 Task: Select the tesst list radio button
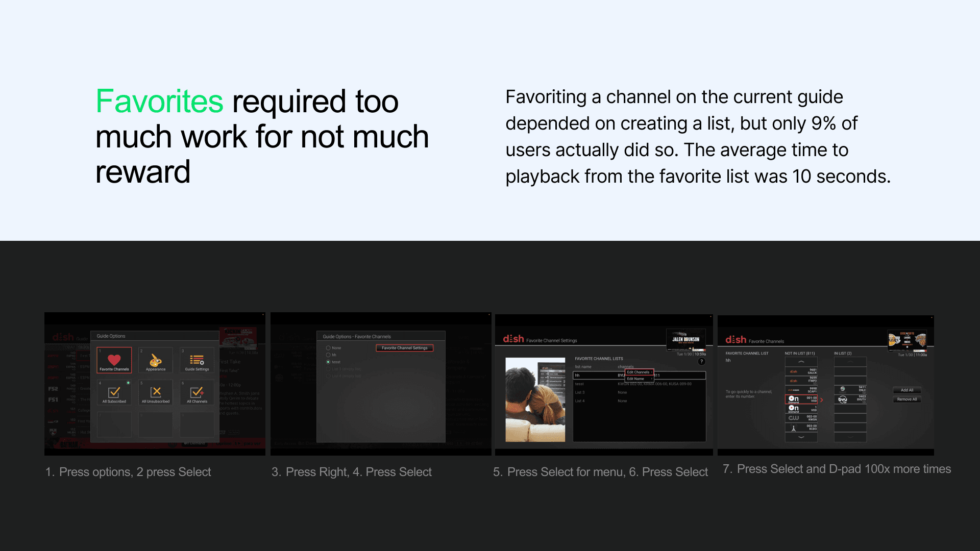(x=328, y=362)
